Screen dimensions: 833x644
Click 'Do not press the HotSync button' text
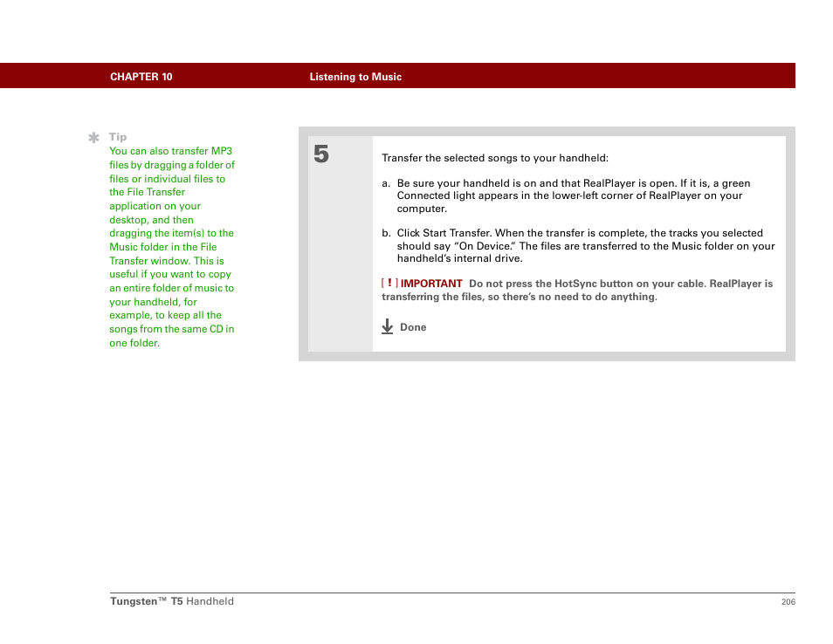coord(621,284)
